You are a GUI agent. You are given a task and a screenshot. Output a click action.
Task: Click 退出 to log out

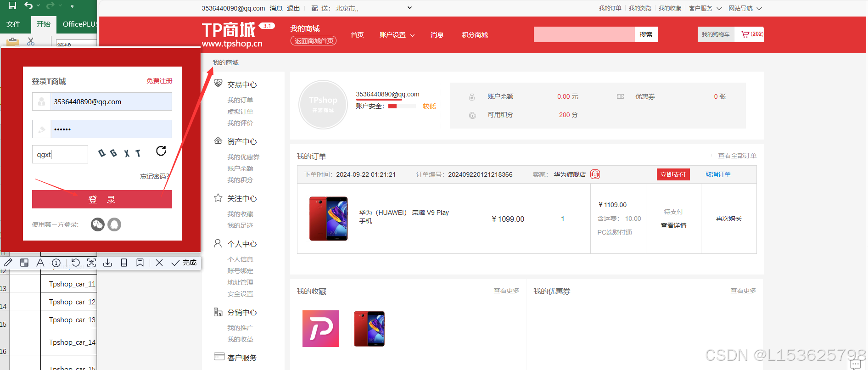pyautogui.click(x=293, y=8)
